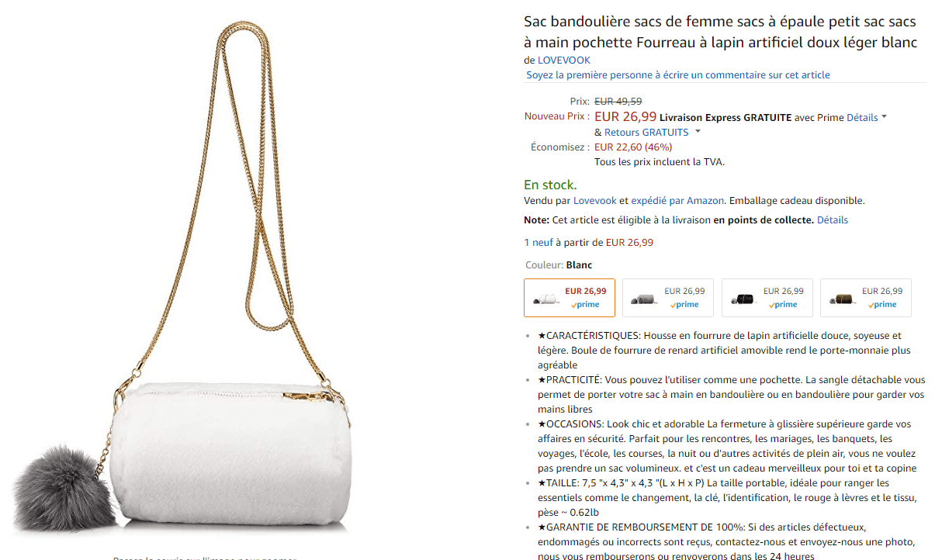Click the expédié par Amazon link
Viewport: 942px width, 560px height.
click(677, 201)
